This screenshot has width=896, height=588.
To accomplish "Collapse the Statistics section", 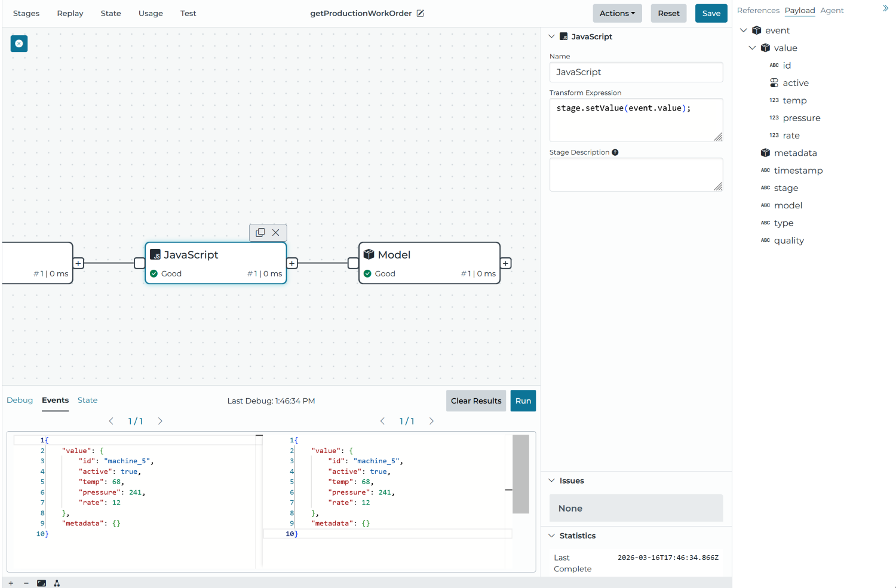I will pos(552,535).
